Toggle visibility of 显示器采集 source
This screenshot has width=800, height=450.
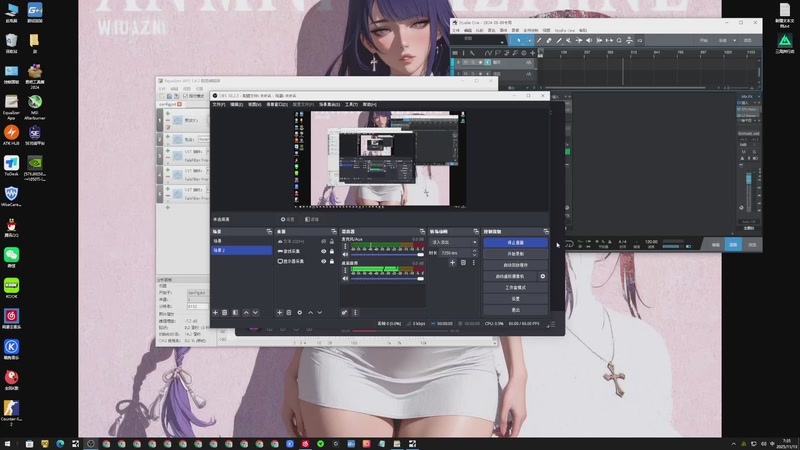323,261
